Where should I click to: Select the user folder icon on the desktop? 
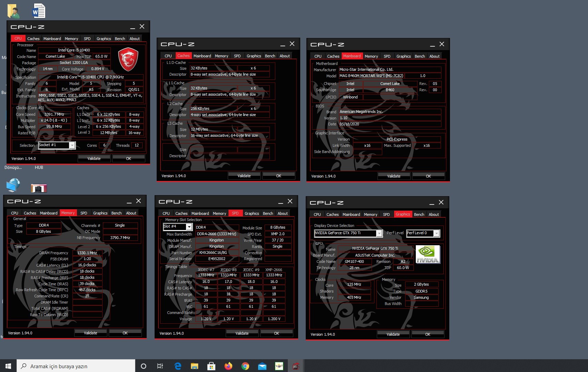[x=13, y=11]
